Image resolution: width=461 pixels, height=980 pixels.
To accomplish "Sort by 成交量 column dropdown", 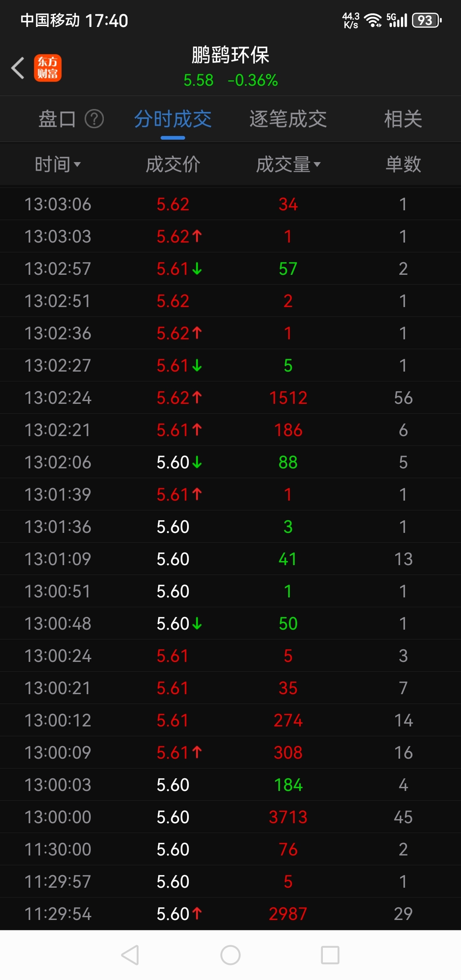I will point(288,164).
